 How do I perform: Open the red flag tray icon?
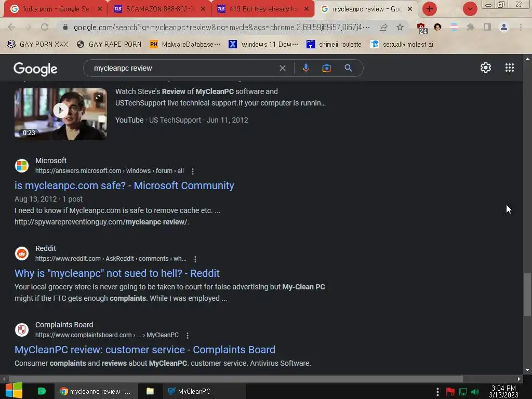tap(450, 392)
